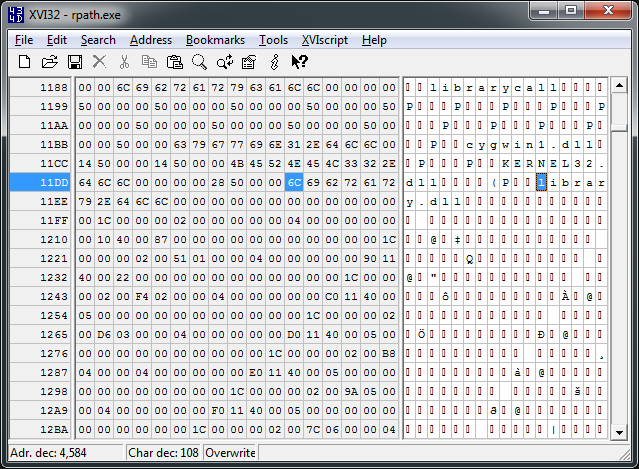
Task: Select address row 11FF
Action: pyautogui.click(x=40, y=220)
